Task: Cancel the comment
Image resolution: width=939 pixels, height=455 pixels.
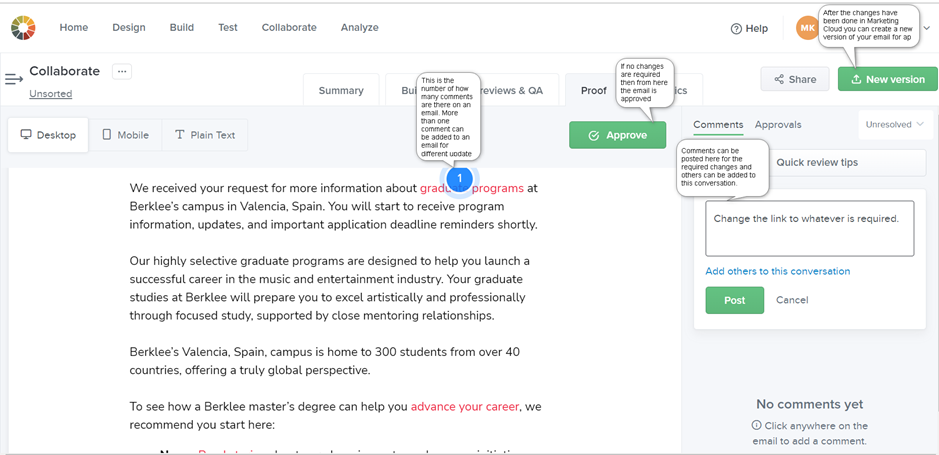Action: click(792, 300)
